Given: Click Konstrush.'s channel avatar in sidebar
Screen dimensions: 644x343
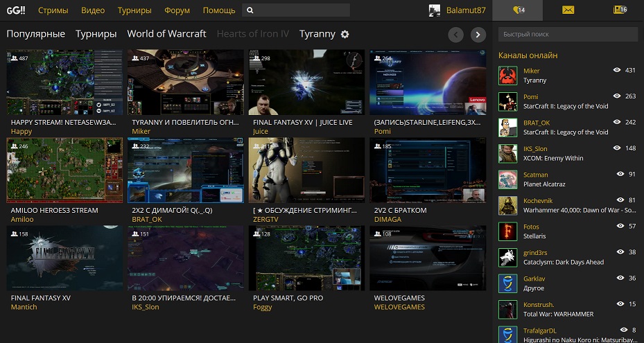Looking at the screenshot, I should pyautogui.click(x=507, y=310).
